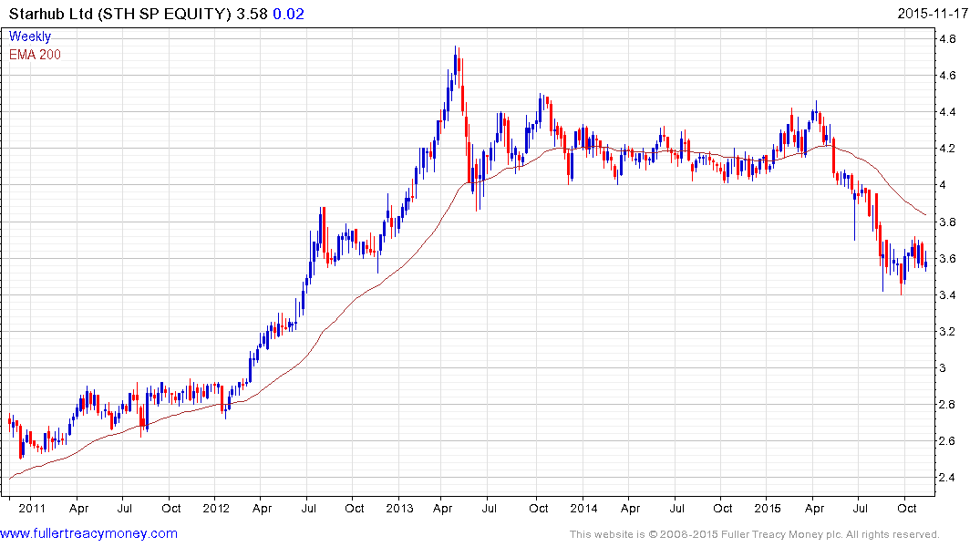
Task: Click the 2.6 price axis label
Action: click(947, 441)
